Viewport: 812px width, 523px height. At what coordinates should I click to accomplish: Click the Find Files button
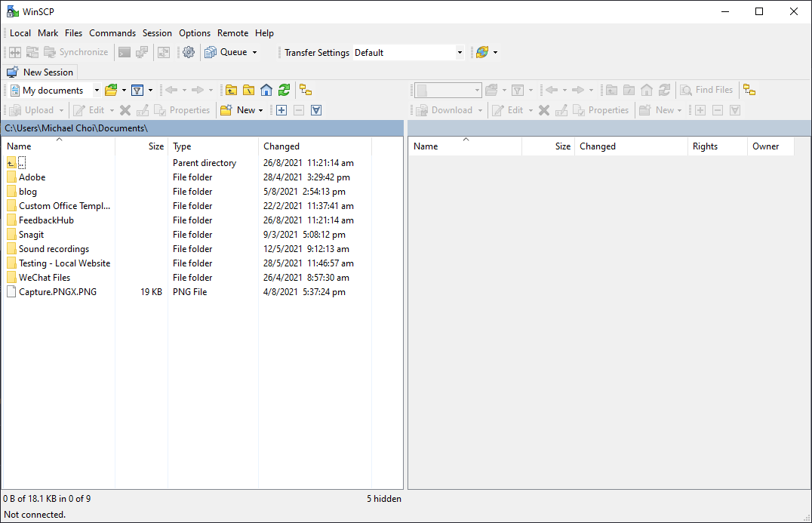click(x=707, y=90)
